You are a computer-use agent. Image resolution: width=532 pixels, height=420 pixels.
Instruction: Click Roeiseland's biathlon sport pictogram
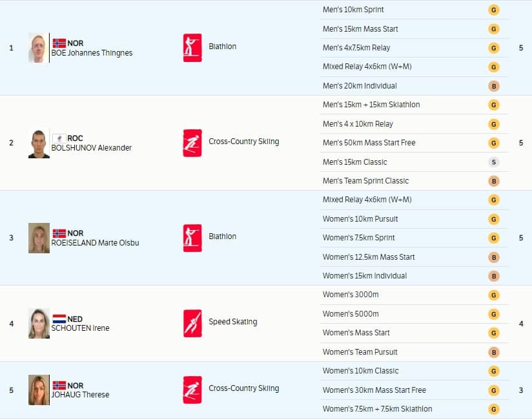pyautogui.click(x=192, y=238)
